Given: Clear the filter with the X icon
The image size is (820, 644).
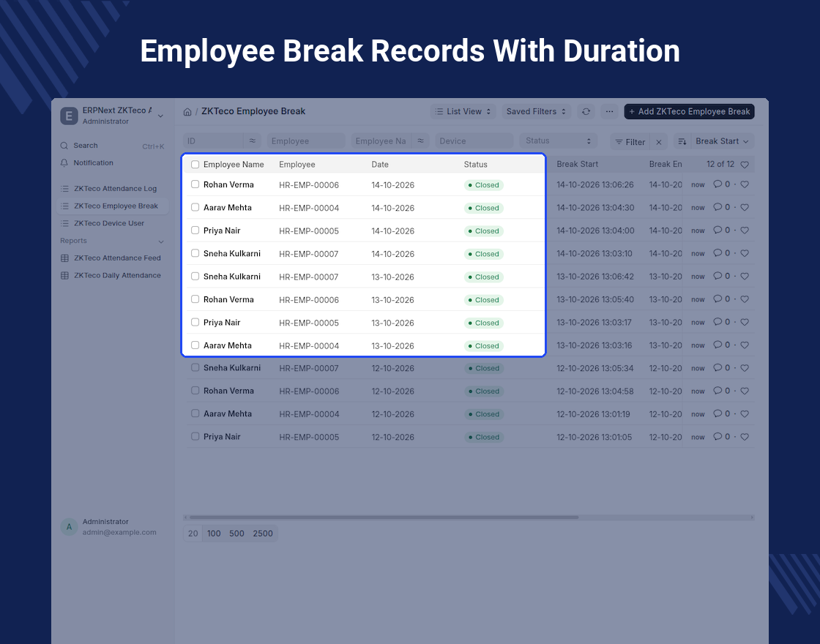Looking at the screenshot, I should [659, 142].
